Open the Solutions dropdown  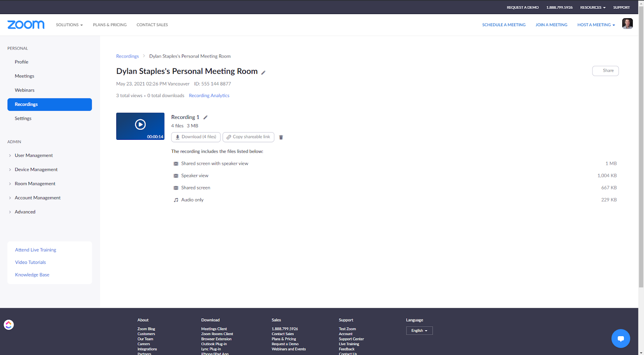pos(69,25)
